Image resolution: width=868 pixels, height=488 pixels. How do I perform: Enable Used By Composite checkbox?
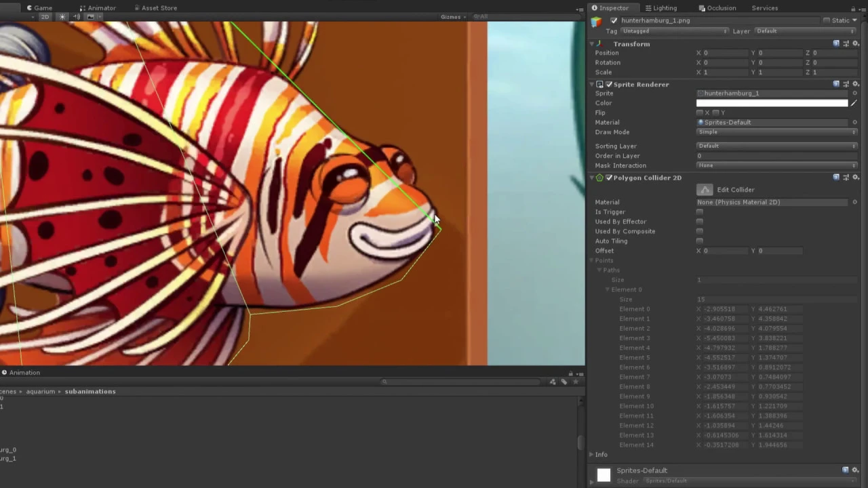click(700, 231)
